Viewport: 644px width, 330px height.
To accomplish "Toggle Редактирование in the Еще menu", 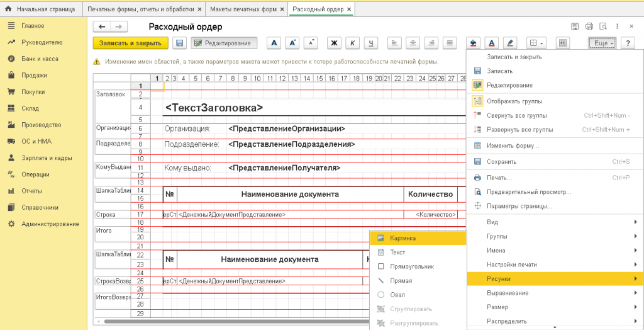I will pos(509,85).
